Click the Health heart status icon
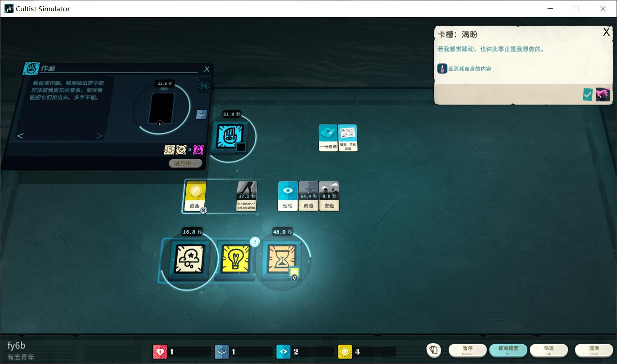 click(x=160, y=351)
